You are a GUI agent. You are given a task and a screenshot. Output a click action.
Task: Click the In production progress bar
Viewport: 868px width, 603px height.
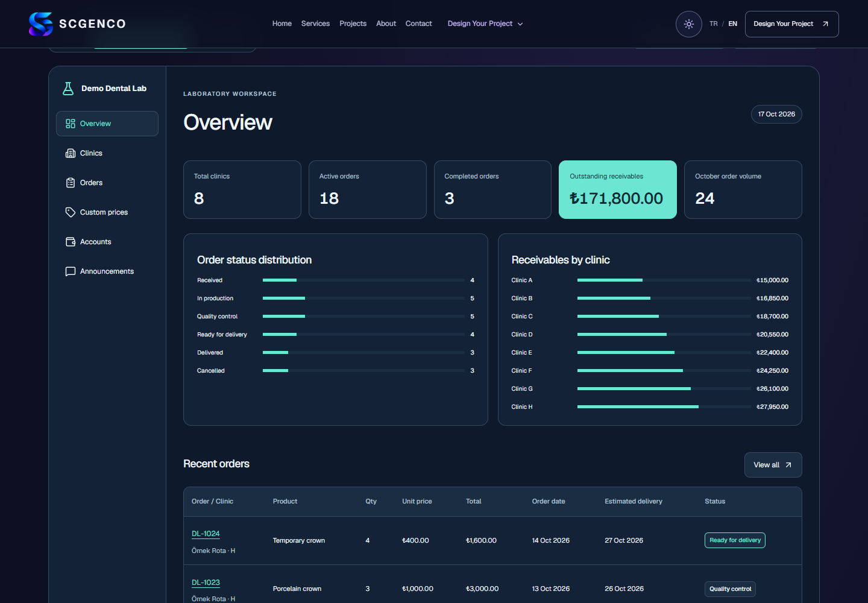click(x=363, y=298)
